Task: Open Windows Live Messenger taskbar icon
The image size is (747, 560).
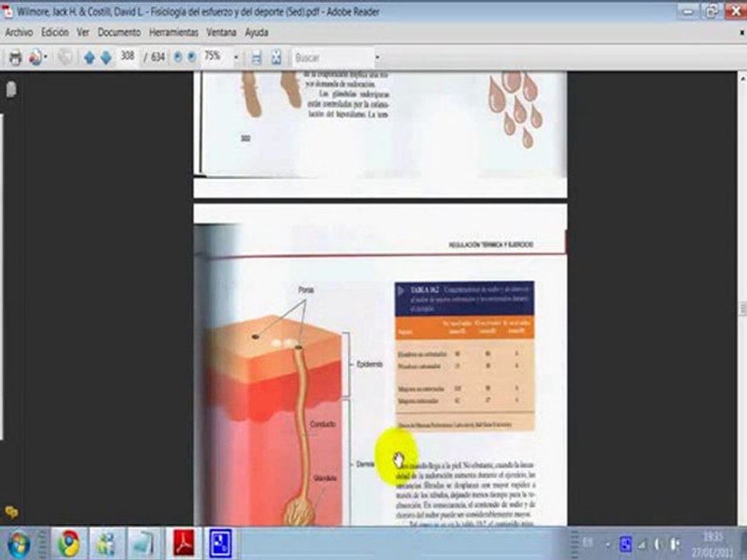Action: click(107, 544)
